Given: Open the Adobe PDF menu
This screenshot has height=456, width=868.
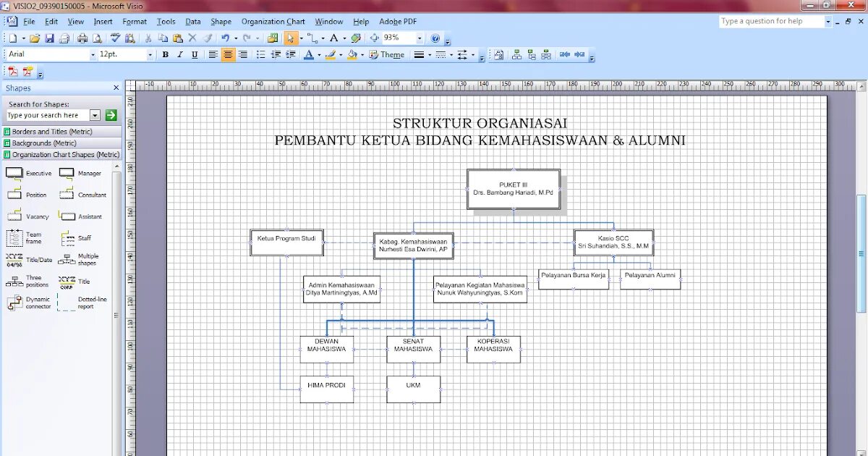Looking at the screenshot, I should pyautogui.click(x=398, y=22).
